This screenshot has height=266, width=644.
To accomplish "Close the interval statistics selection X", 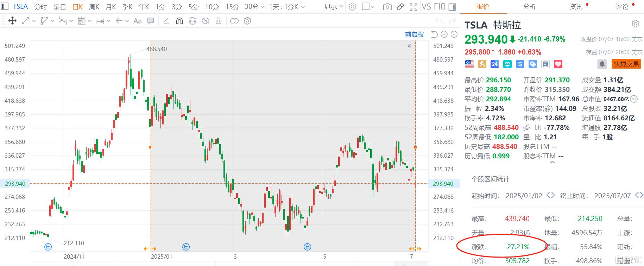I will click(x=409, y=46).
